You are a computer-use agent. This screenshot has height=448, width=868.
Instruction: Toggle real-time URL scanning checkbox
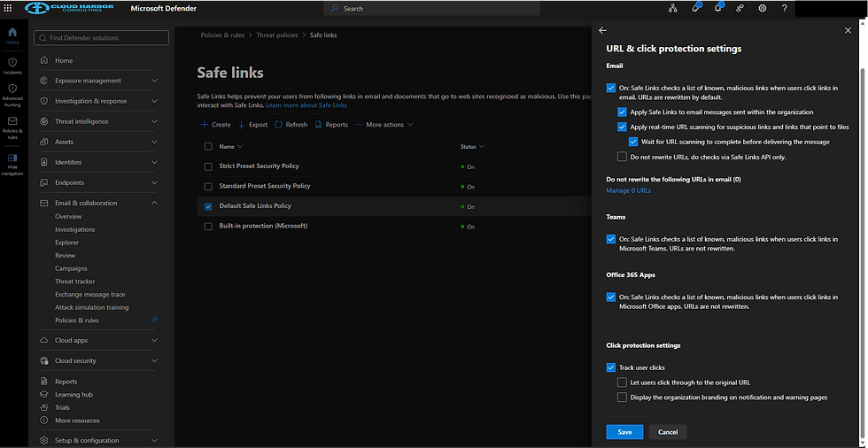[622, 127]
